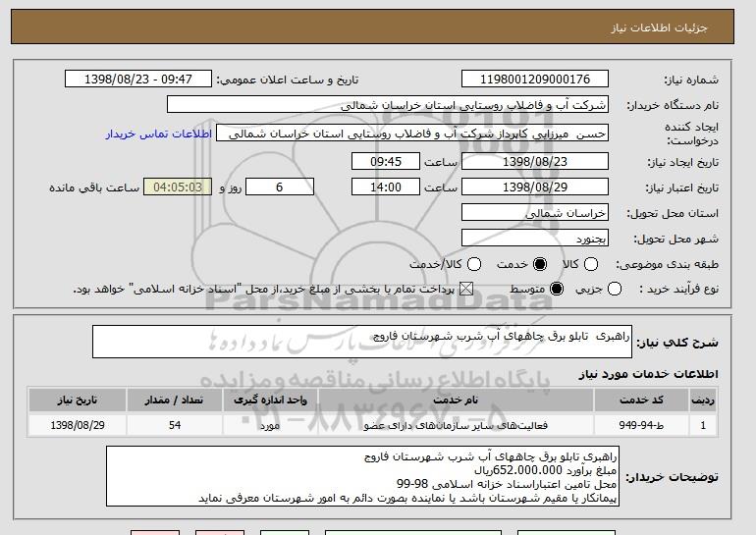Click the creation time field 09:45

386,161
